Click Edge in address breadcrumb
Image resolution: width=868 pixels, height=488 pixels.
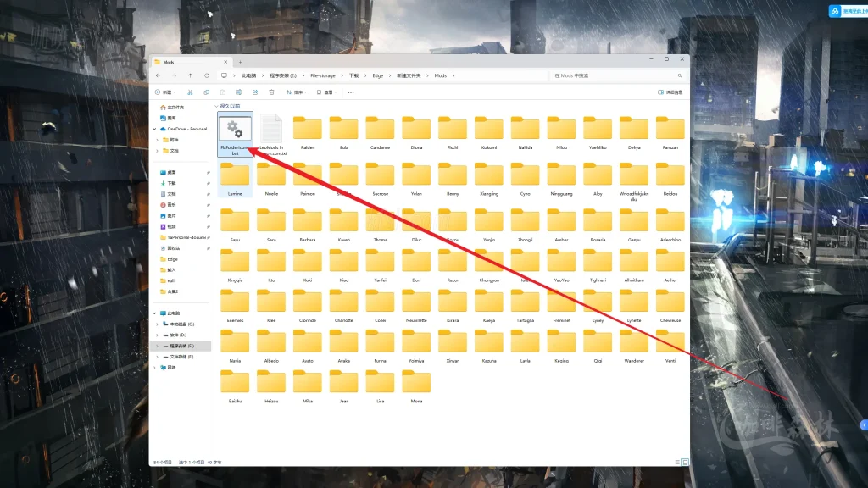click(x=377, y=75)
